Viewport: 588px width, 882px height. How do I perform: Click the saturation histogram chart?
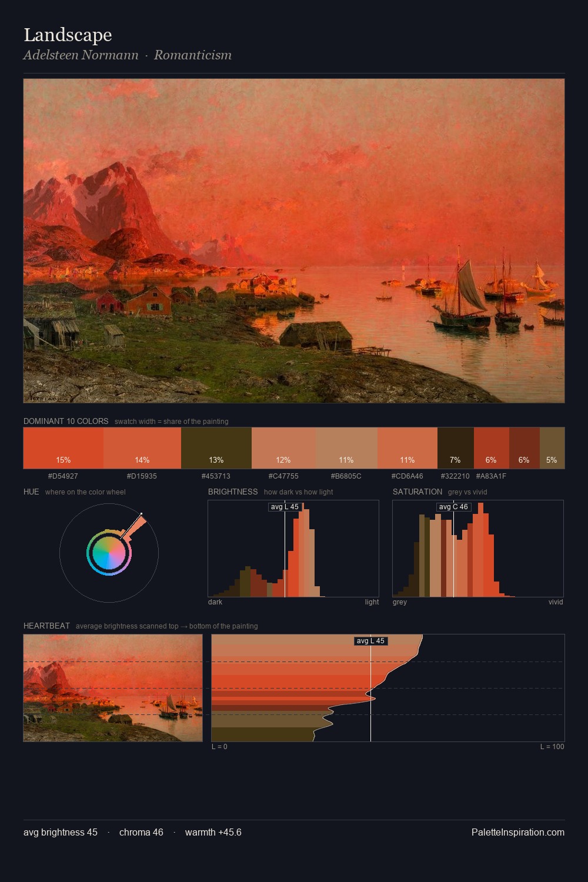478,549
